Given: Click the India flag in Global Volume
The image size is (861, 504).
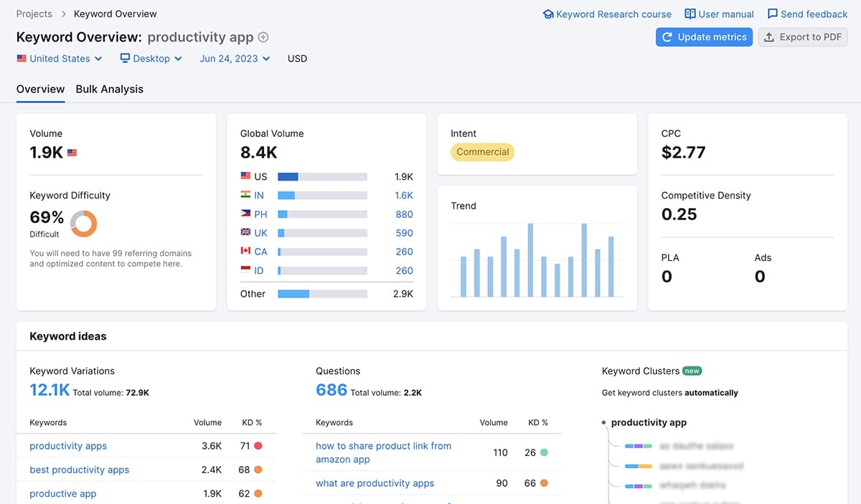Looking at the screenshot, I should pyautogui.click(x=245, y=195).
